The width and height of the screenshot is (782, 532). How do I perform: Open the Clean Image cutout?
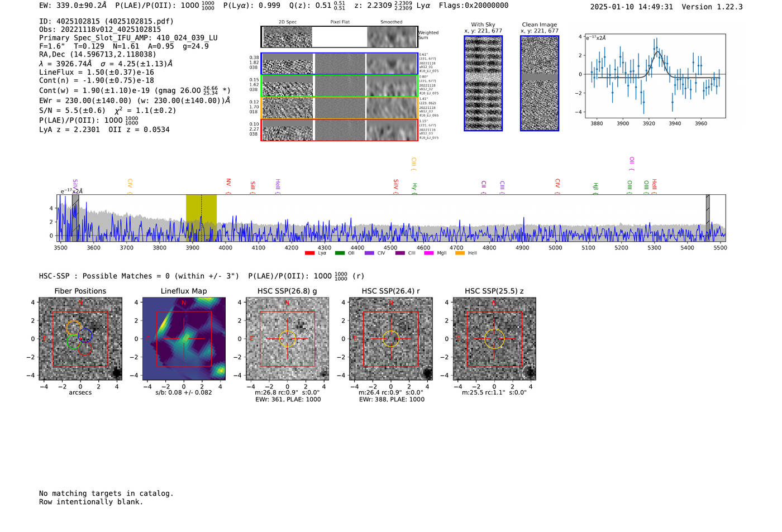pyautogui.click(x=540, y=83)
